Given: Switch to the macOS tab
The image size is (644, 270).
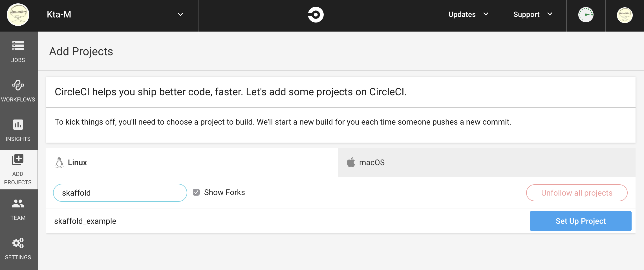Looking at the screenshot, I should [x=372, y=163].
